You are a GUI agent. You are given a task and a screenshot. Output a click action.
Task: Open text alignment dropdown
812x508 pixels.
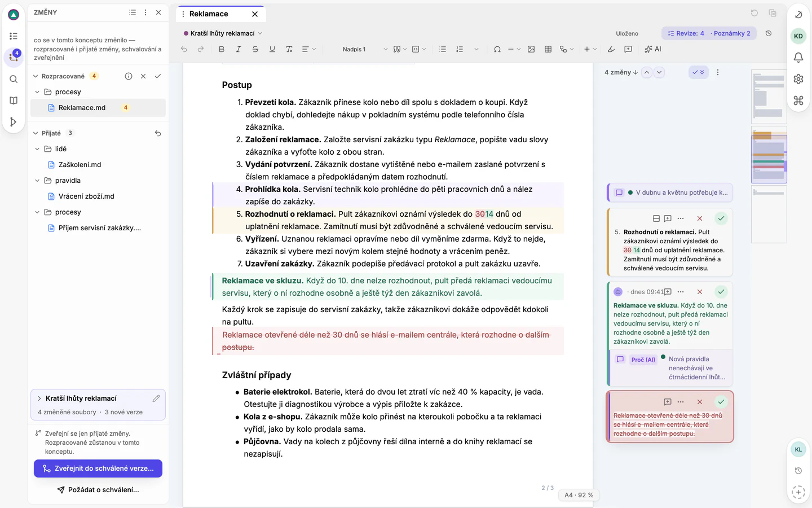[308, 49]
